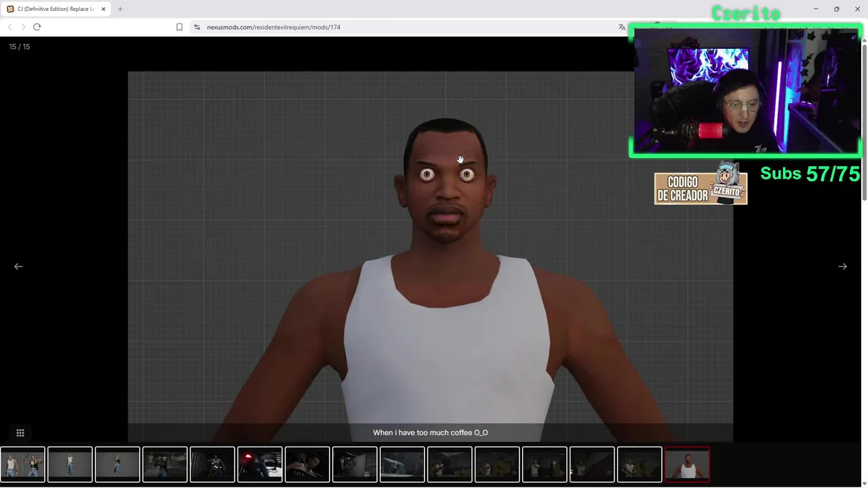Image resolution: width=868 pixels, height=488 pixels.
Task: Select the eleventh gallery thumbnail
Action: [497, 464]
